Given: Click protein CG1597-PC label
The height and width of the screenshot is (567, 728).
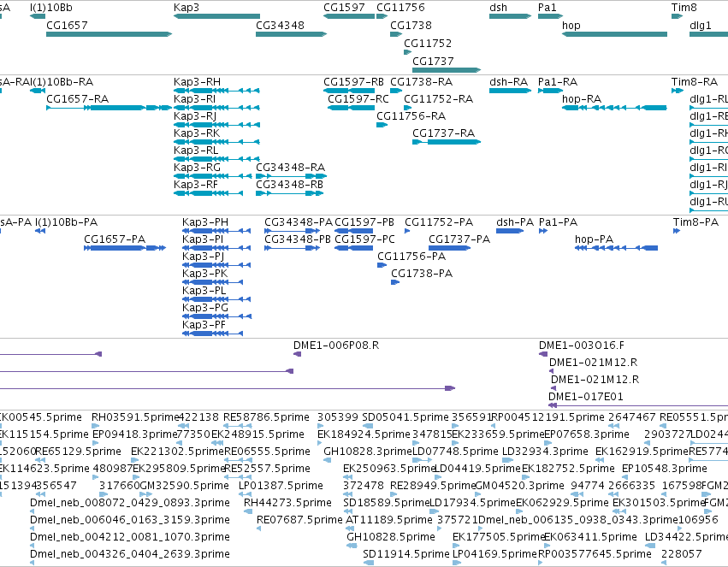Looking at the screenshot, I should (x=365, y=239).
